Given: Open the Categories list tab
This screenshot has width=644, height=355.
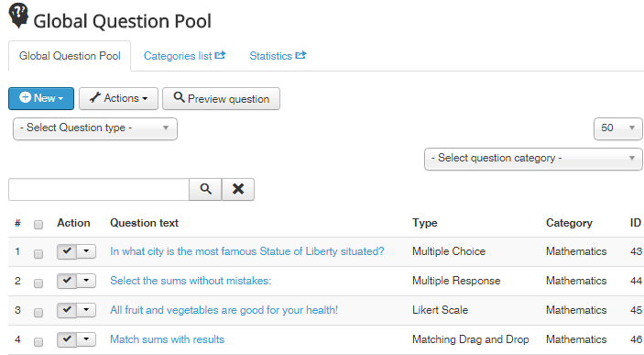Looking at the screenshot, I should 184,56.
